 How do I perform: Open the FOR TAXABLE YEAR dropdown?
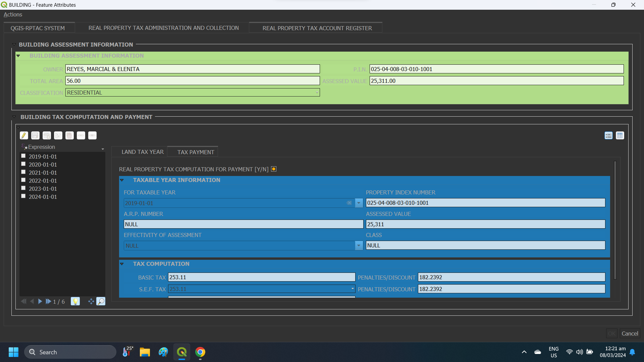point(359,203)
